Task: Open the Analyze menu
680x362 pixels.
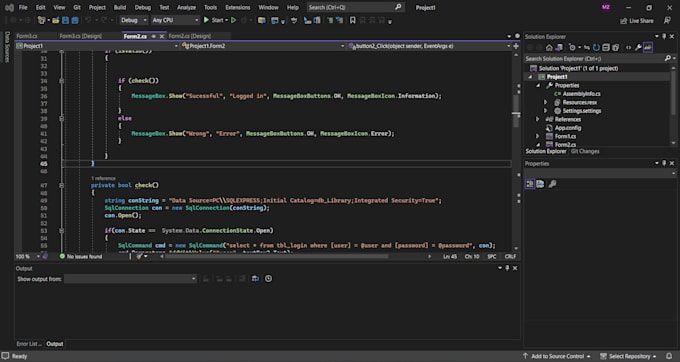Action: pos(186,7)
